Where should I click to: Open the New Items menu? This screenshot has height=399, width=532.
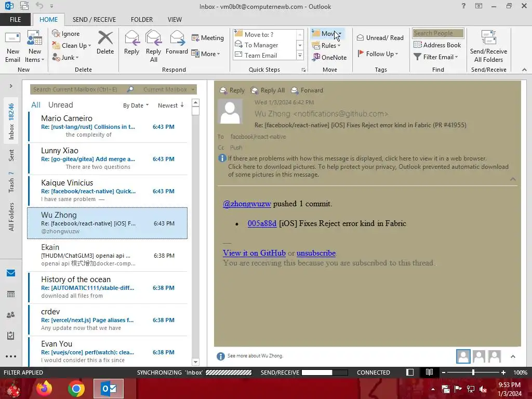point(35,46)
